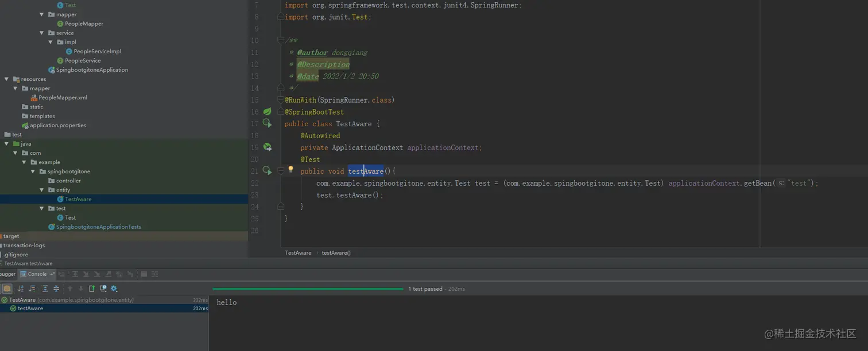The image size is (868, 351).
Task: Sort test results alphabetically
Action: click(x=20, y=288)
